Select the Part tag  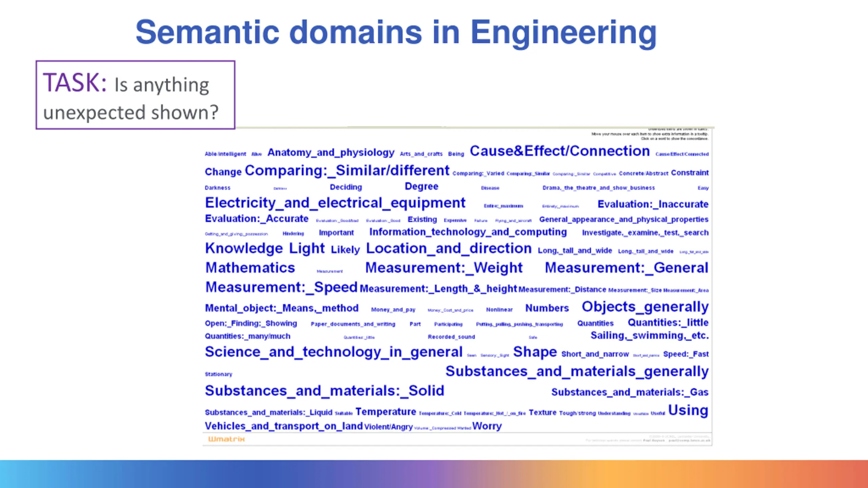pyautogui.click(x=415, y=324)
